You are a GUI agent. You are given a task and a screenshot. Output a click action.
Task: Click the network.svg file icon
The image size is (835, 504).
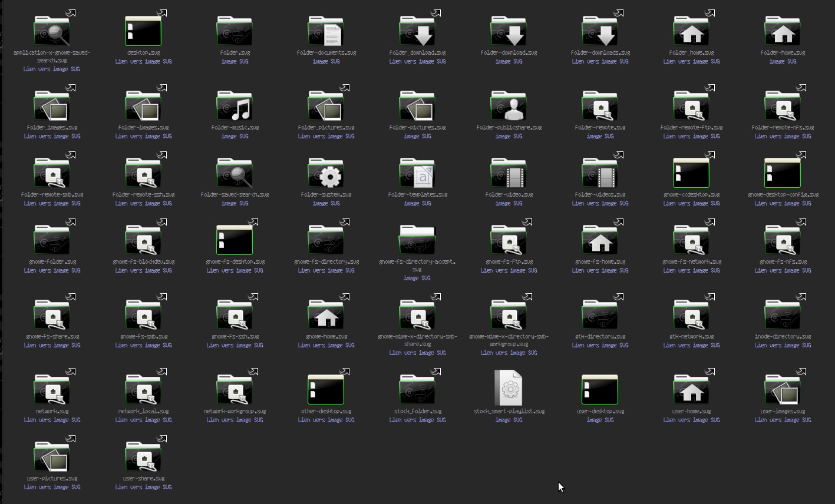tap(52, 389)
